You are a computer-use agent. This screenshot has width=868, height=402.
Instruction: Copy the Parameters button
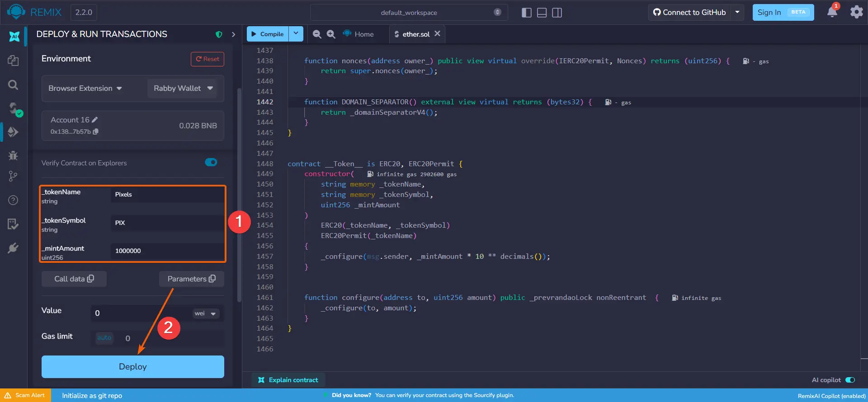(192, 279)
